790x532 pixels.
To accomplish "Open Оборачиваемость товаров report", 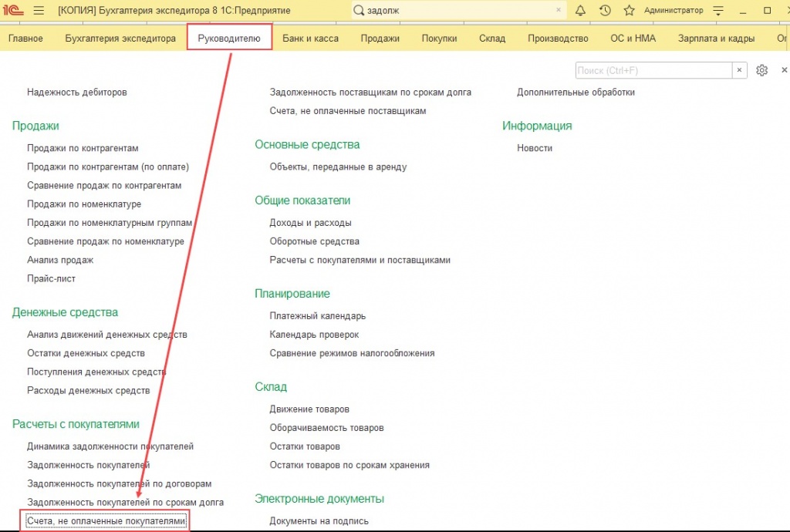I will pyautogui.click(x=326, y=427).
